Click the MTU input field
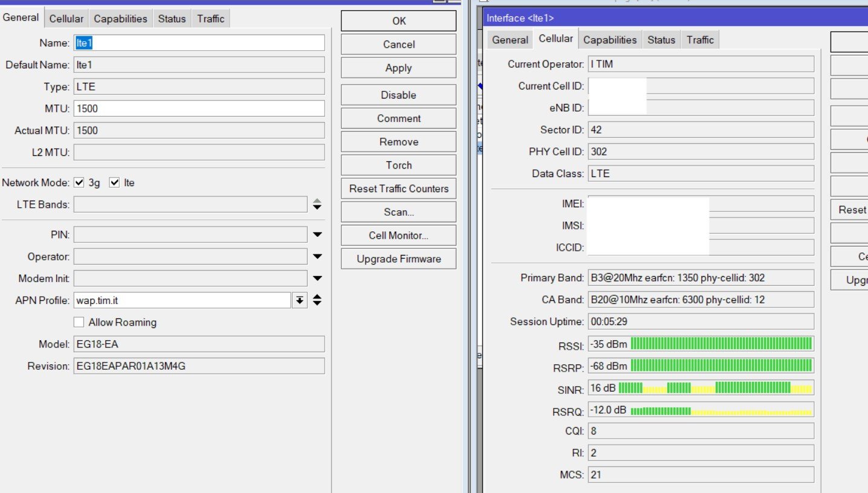 tap(199, 109)
